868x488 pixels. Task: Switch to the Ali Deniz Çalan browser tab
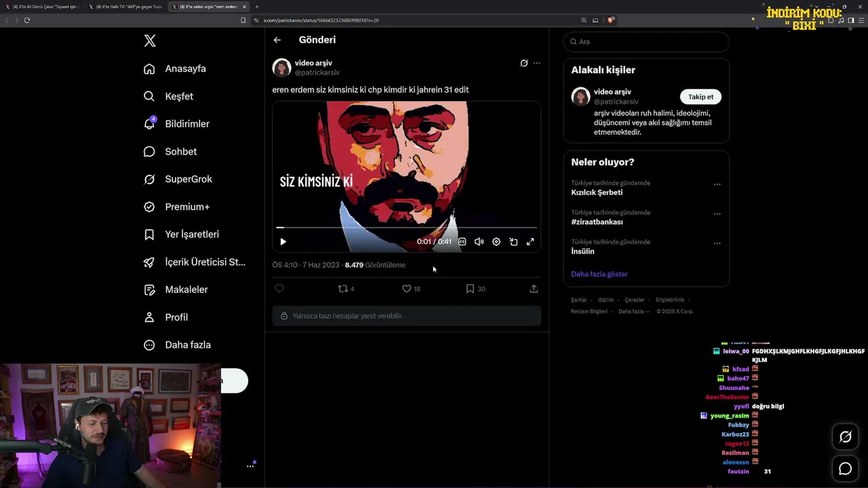tap(42, 7)
